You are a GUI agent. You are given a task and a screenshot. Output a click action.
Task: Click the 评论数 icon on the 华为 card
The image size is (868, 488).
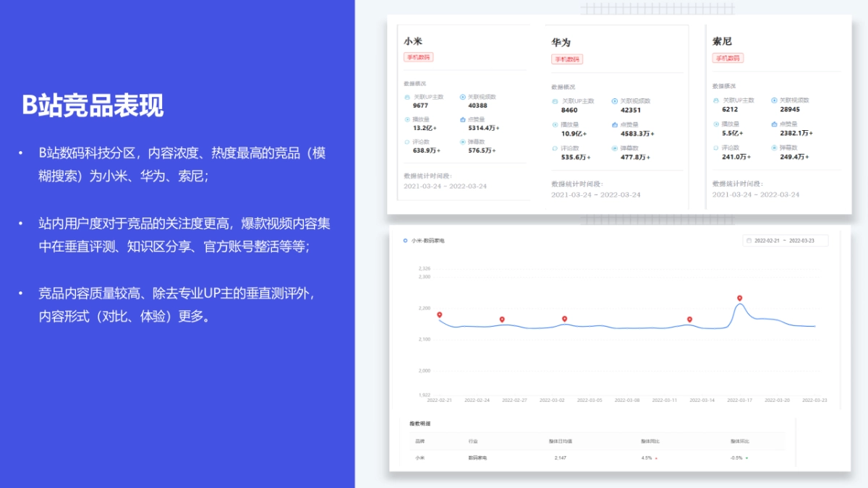pyautogui.click(x=553, y=148)
